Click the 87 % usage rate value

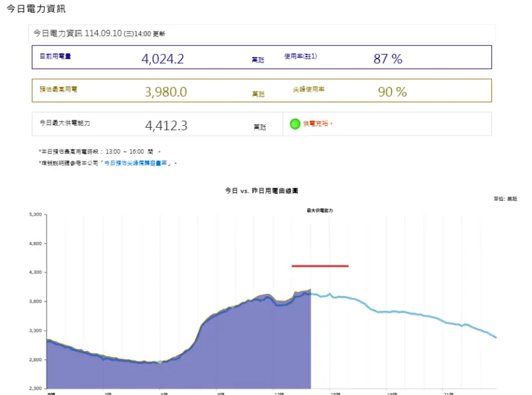388,59
